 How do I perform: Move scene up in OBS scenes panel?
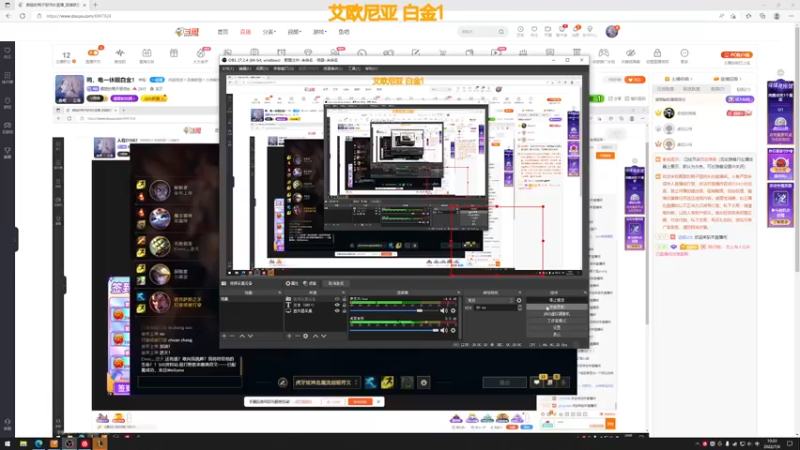pyautogui.click(x=242, y=336)
